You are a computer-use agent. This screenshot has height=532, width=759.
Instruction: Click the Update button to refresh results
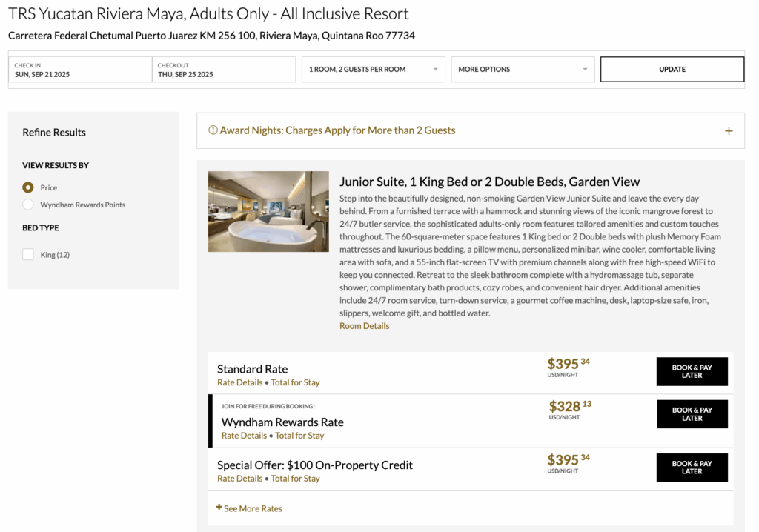pos(672,69)
